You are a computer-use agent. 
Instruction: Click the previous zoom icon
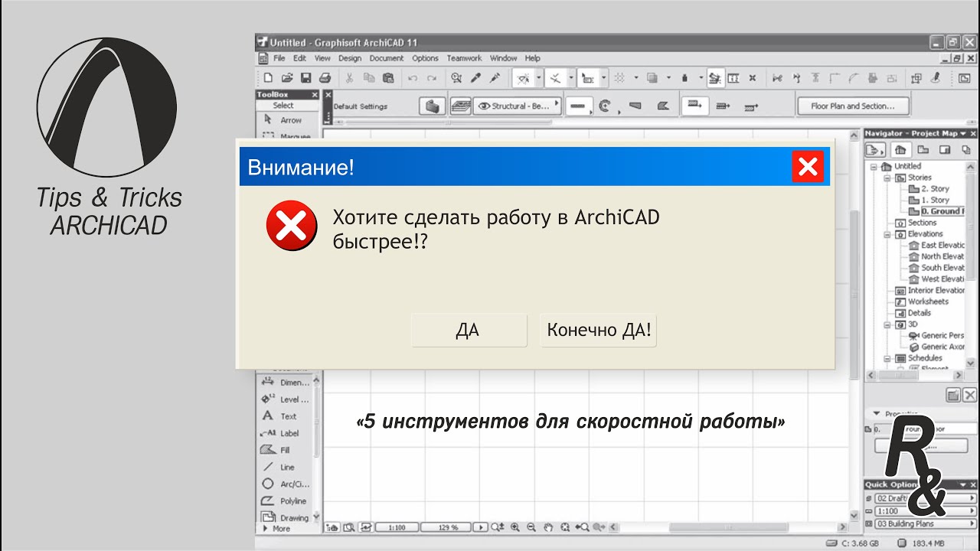tap(582, 527)
